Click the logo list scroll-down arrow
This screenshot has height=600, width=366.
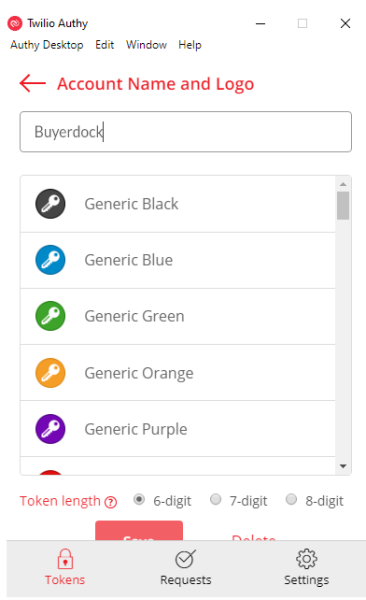pyautogui.click(x=343, y=466)
